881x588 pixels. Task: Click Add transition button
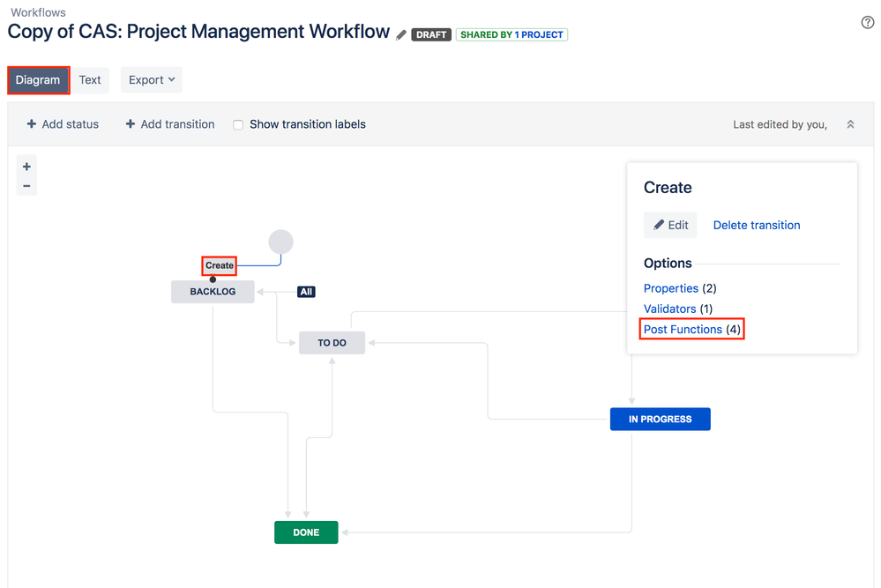tap(169, 124)
